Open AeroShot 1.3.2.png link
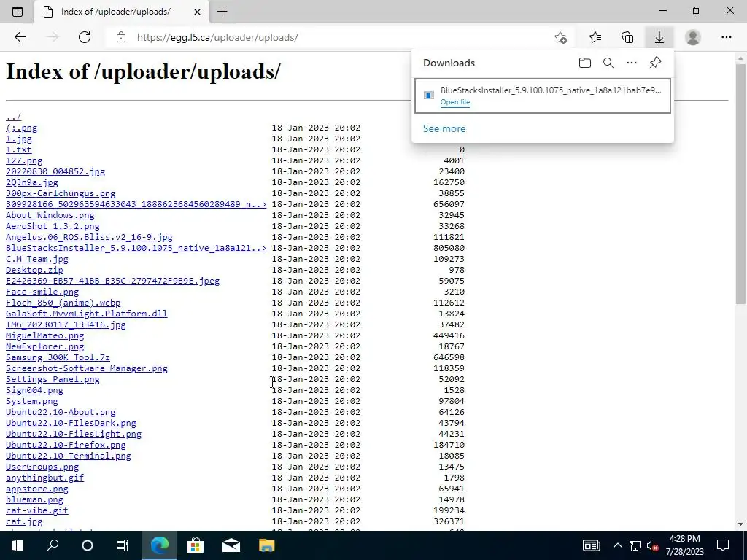The height and width of the screenshot is (560, 747). pyautogui.click(x=53, y=226)
